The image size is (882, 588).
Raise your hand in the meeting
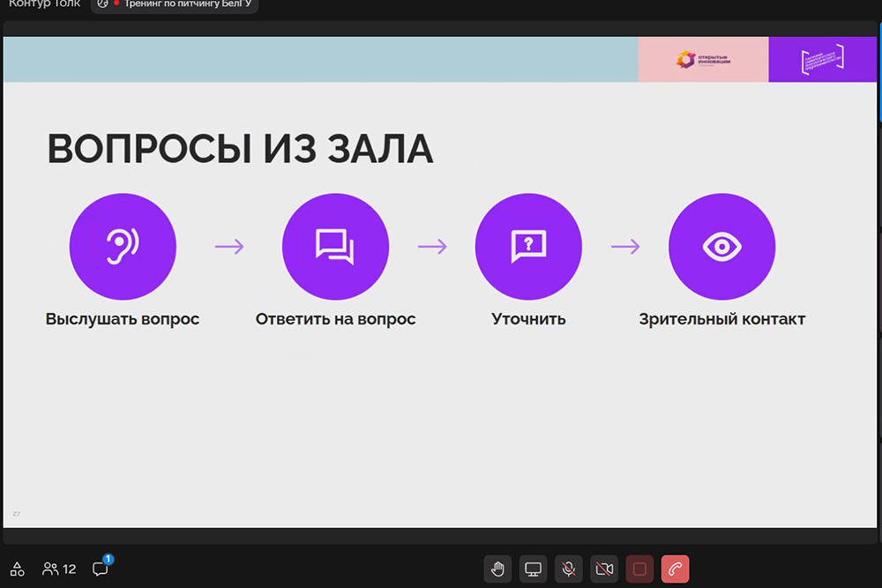(498, 569)
